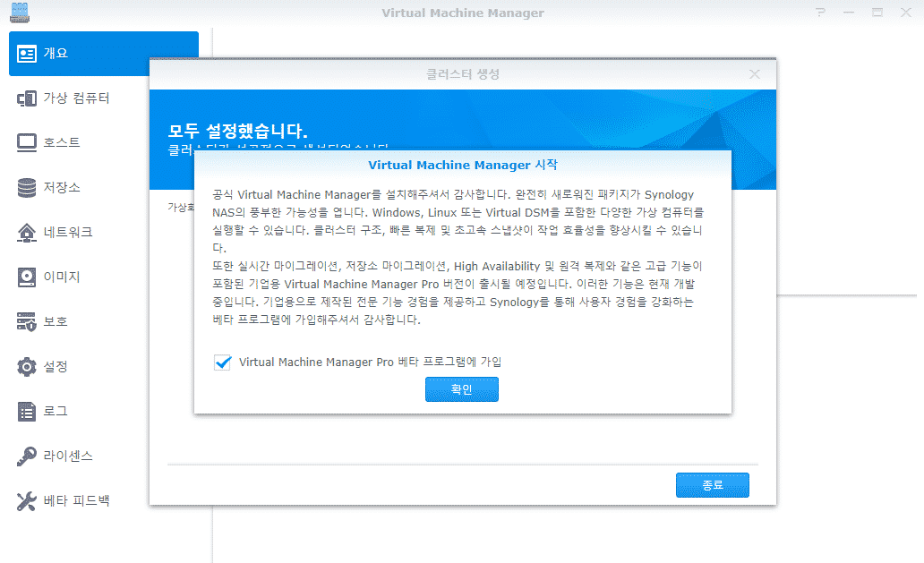
Task: Click the 이미지 disk image icon
Action: pyautogui.click(x=27, y=277)
